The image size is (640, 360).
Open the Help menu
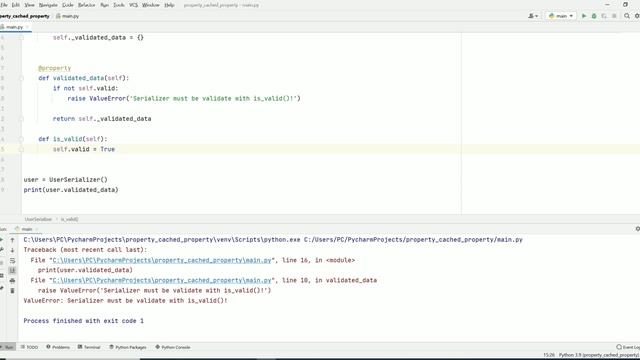tap(169, 5)
